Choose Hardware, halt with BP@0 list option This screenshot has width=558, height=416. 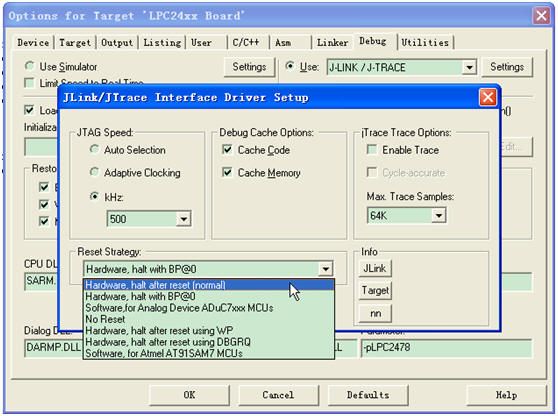pos(209,296)
